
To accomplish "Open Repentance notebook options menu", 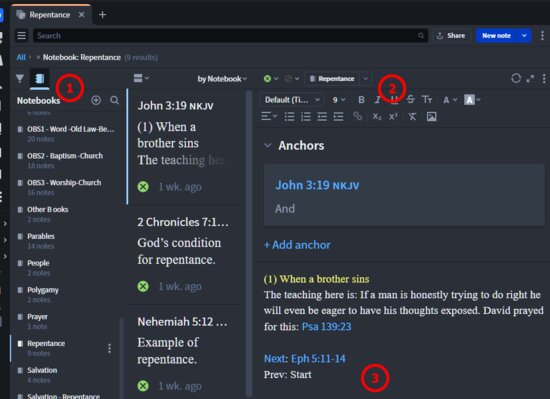I will 109,348.
